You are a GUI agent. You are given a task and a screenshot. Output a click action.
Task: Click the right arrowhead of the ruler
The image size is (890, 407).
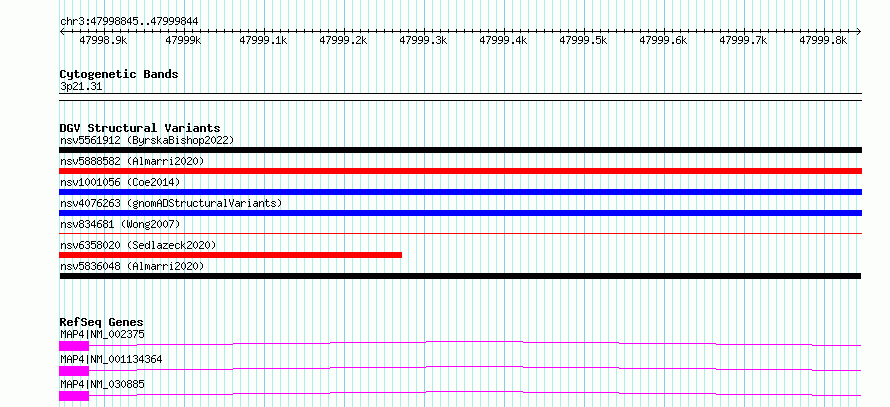tap(859, 31)
